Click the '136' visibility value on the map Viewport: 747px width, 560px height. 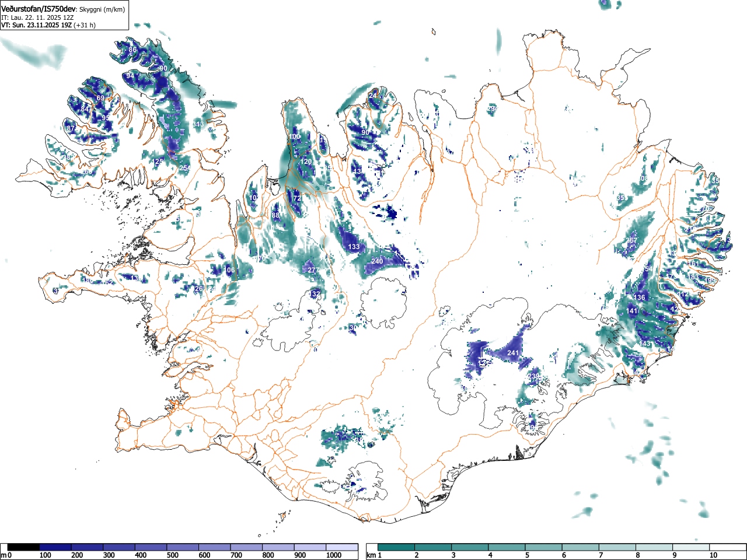[x=640, y=297]
